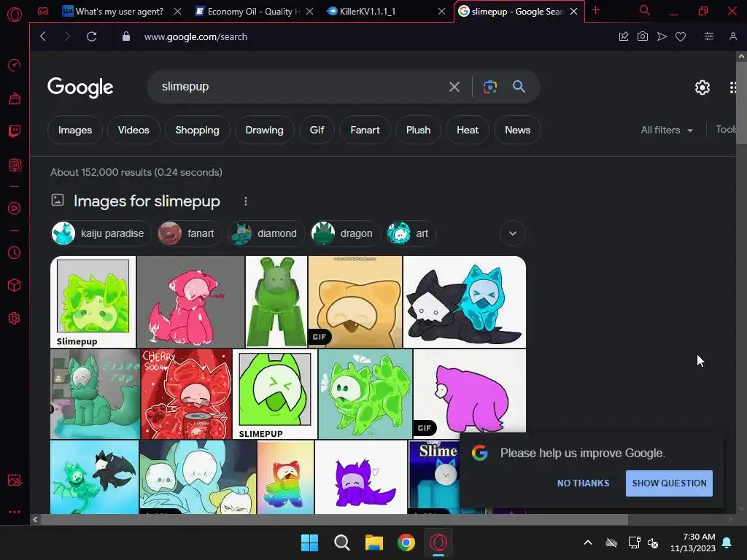Select the Drawing filter chip

point(264,130)
